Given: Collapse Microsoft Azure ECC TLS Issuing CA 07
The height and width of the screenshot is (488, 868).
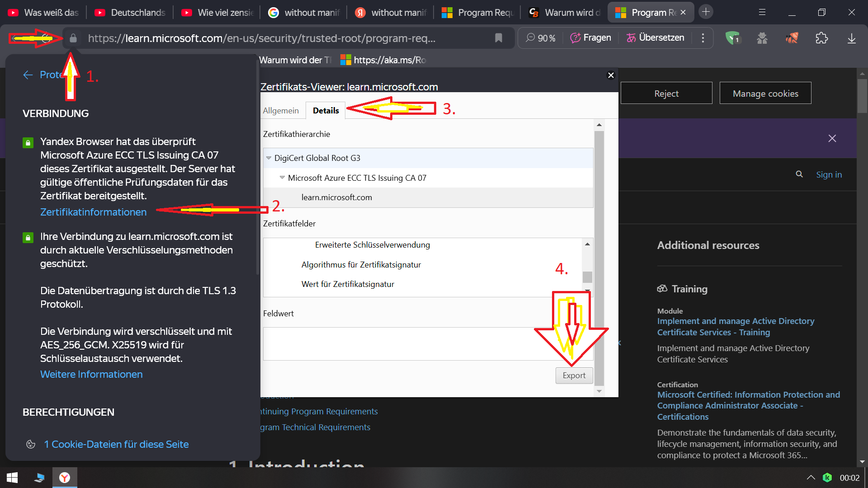Looking at the screenshot, I should (x=282, y=178).
